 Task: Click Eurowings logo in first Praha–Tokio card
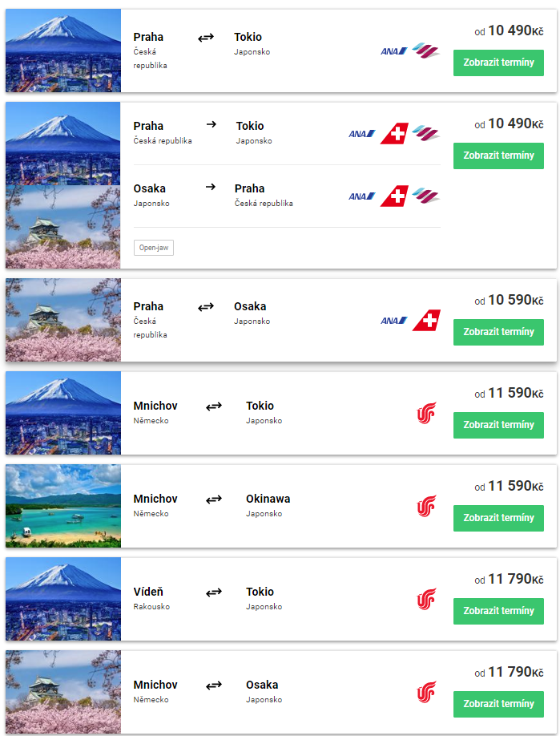426,51
